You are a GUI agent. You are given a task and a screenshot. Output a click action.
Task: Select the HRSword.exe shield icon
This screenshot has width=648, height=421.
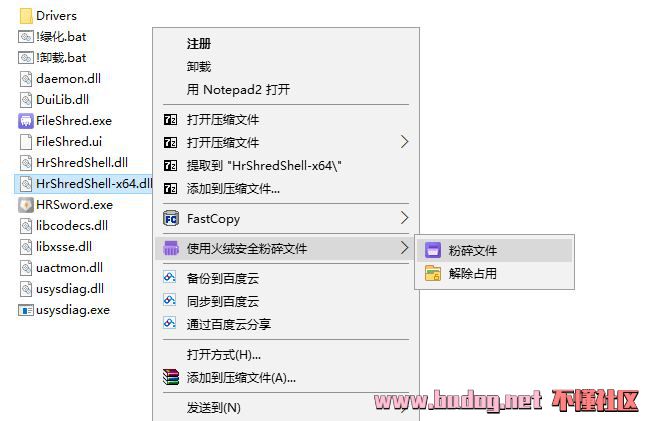point(26,205)
